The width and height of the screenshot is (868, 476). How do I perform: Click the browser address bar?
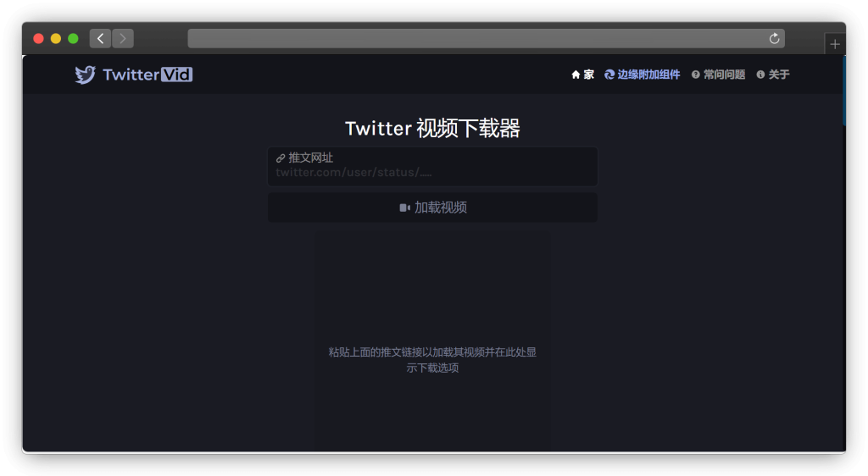click(475, 38)
